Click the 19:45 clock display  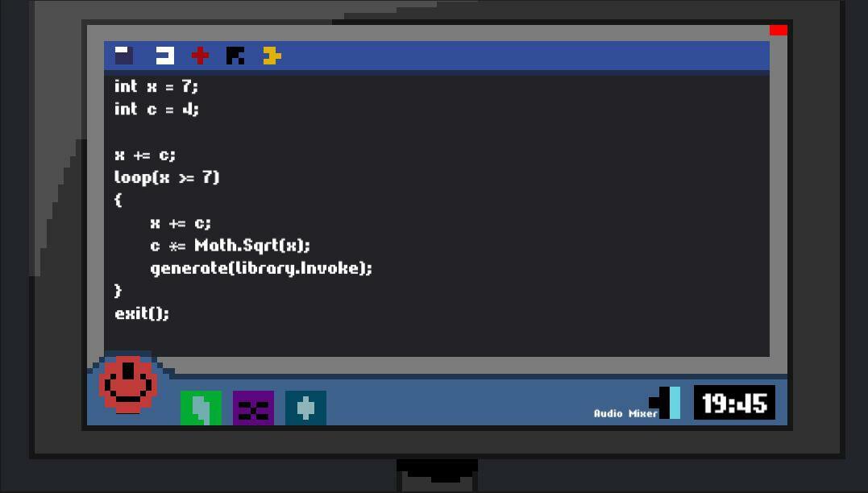pos(734,402)
